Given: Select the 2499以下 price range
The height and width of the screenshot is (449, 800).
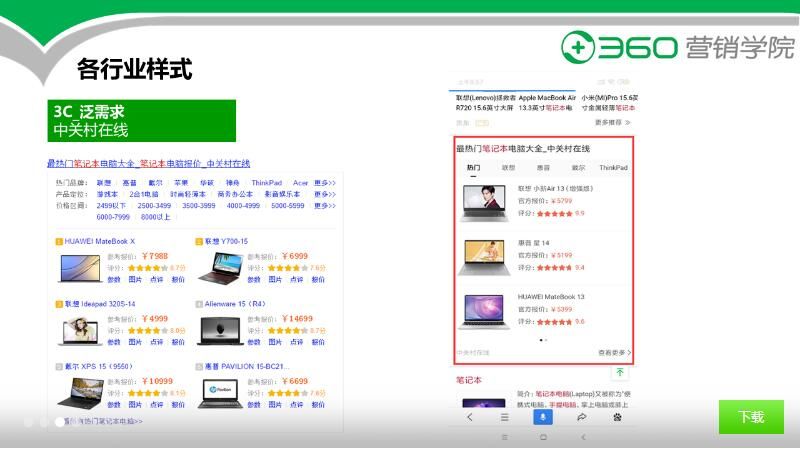Looking at the screenshot, I should tap(111, 206).
